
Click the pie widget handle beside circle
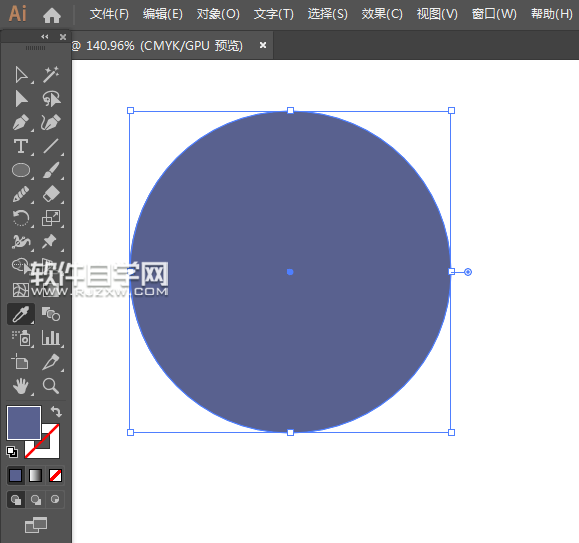(x=468, y=272)
